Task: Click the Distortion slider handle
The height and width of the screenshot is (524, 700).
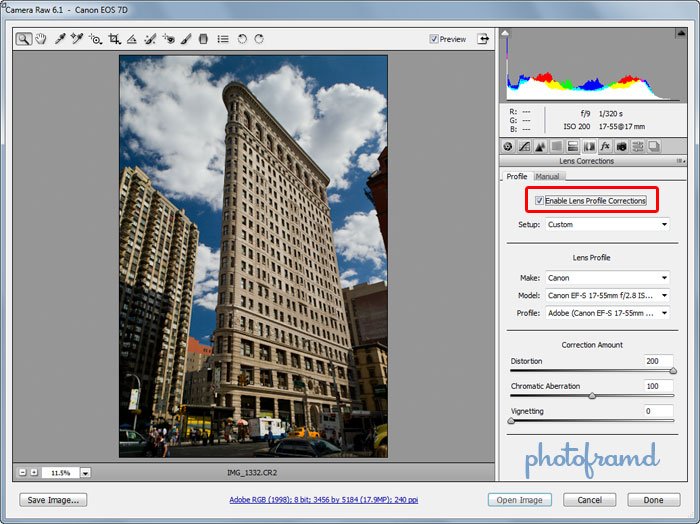Action: pyautogui.click(x=673, y=370)
